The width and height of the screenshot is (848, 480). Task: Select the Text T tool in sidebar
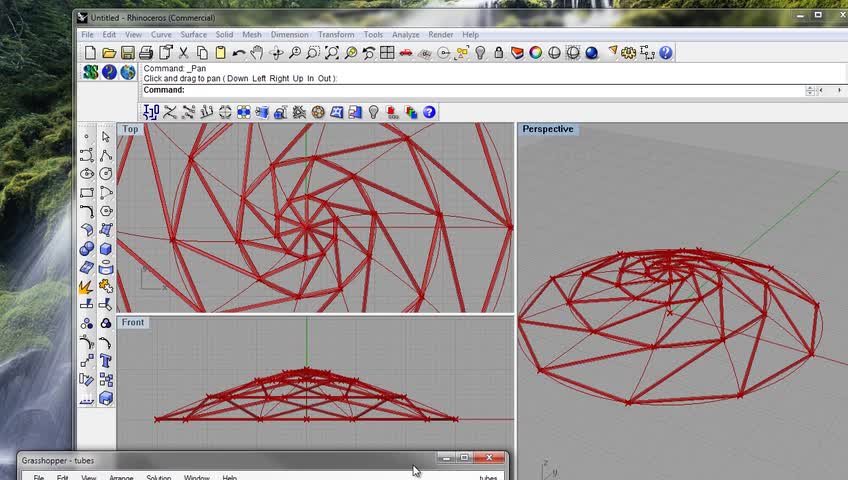pyautogui.click(x=105, y=361)
